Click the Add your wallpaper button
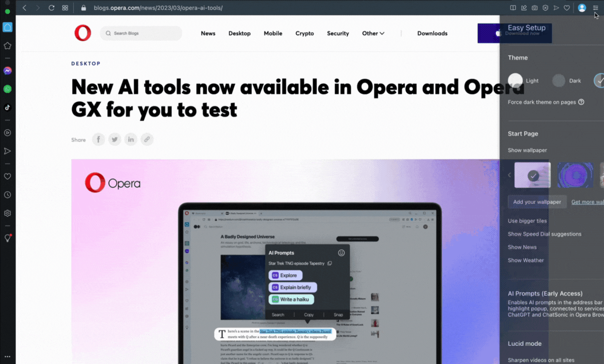 537,202
